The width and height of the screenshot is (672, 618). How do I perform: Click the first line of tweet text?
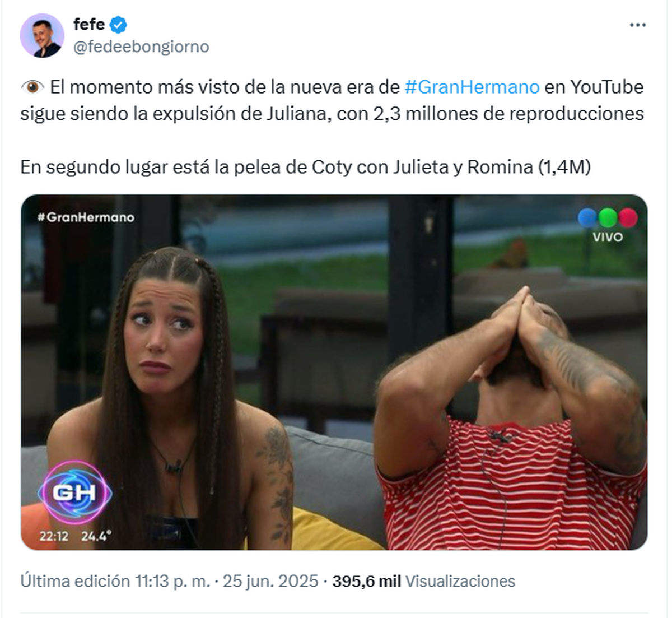pos(332,87)
